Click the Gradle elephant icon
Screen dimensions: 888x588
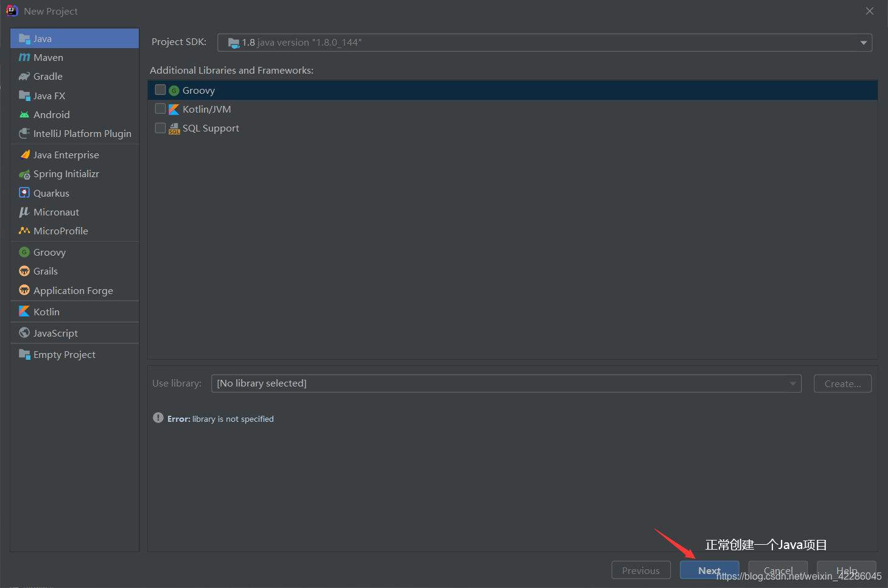(24, 76)
